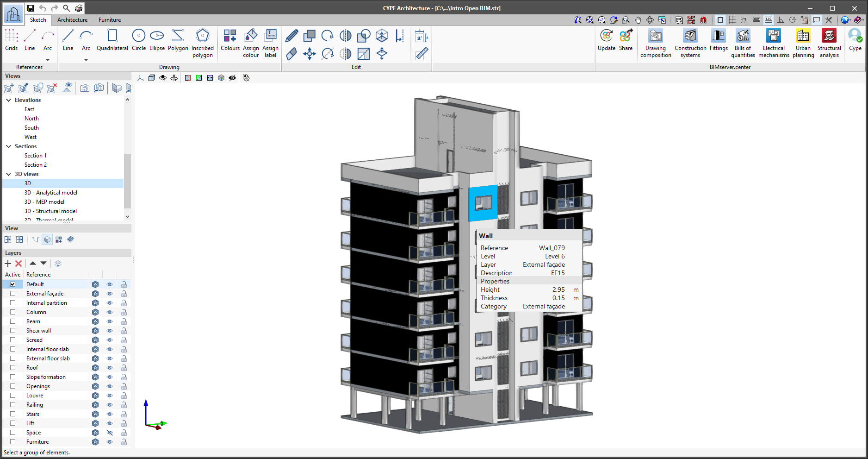
Task: Open Bills of quantities
Action: pos(743,43)
